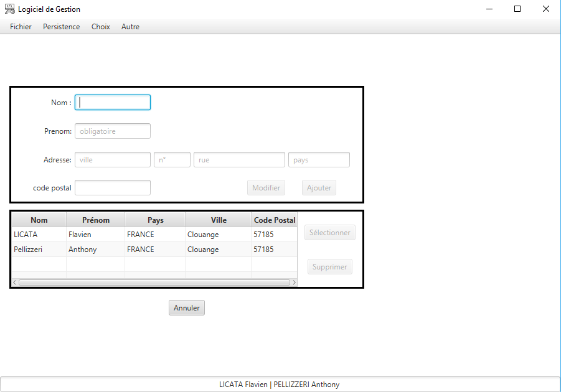Click the Prenom field marked obligatoire

point(113,131)
